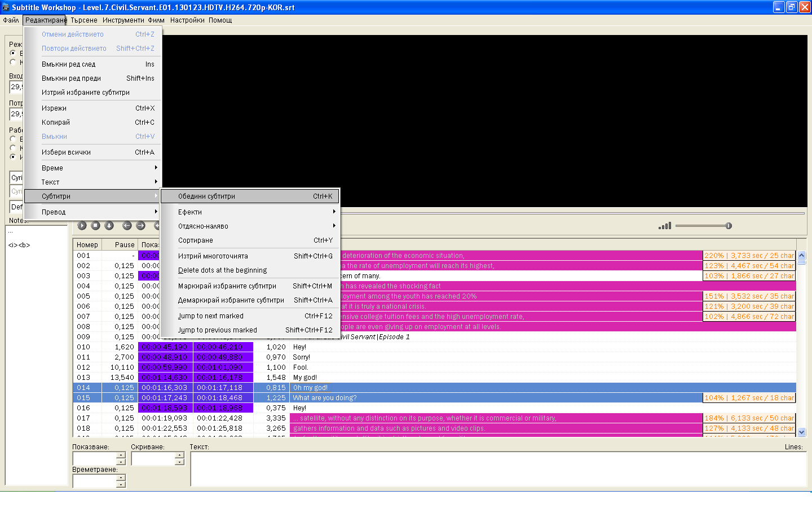
Task: Choose Маркирай избраните субтитри
Action: click(250, 286)
